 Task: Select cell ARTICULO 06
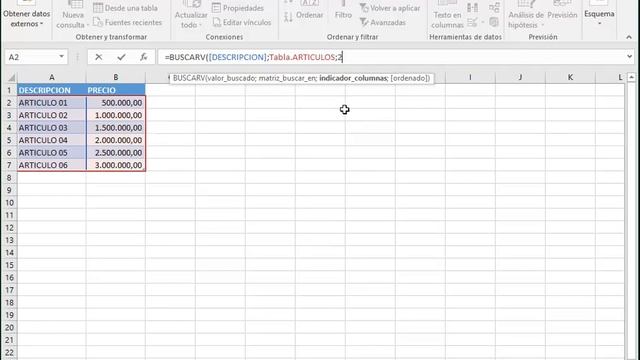51,165
